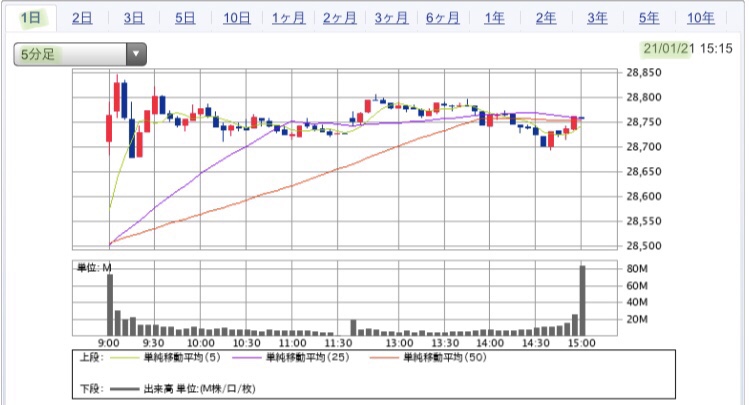
Task: Click the 28,550 price axis label
Action: (644, 221)
